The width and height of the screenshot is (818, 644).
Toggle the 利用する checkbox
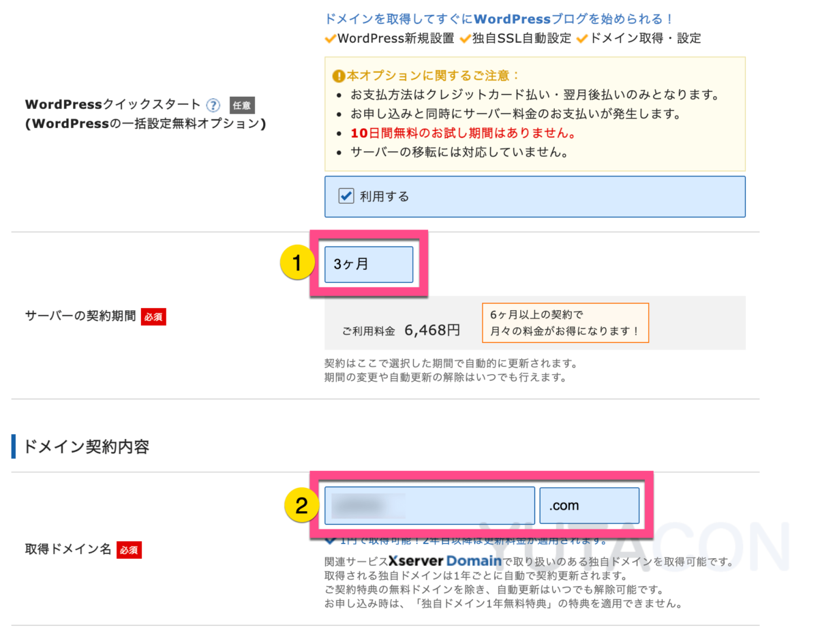tap(346, 196)
